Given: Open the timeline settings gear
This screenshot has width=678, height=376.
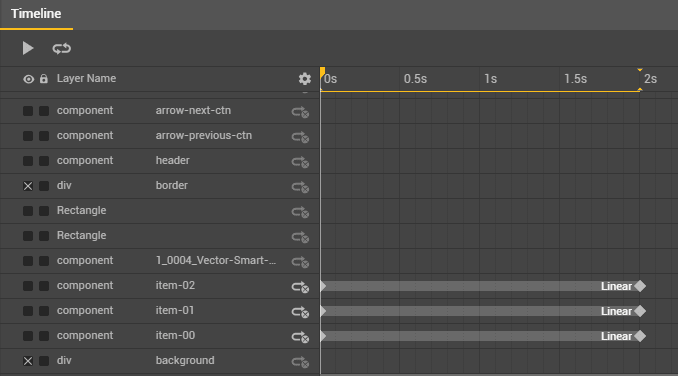Looking at the screenshot, I should tap(305, 79).
